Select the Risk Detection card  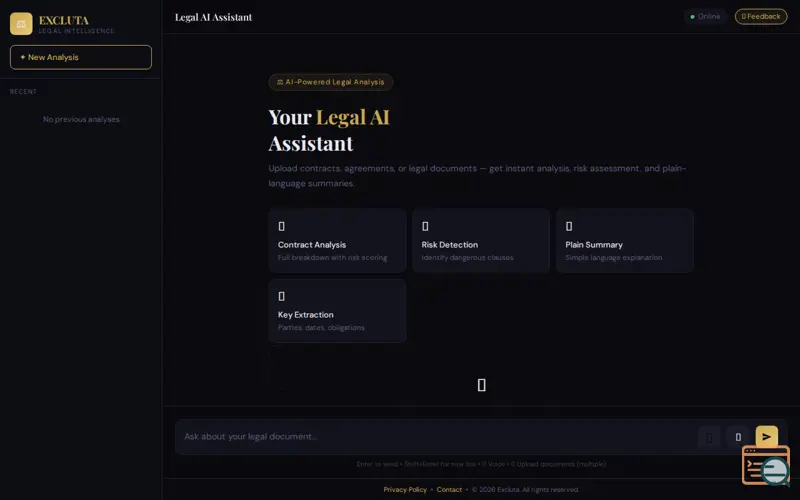pyautogui.click(x=481, y=240)
